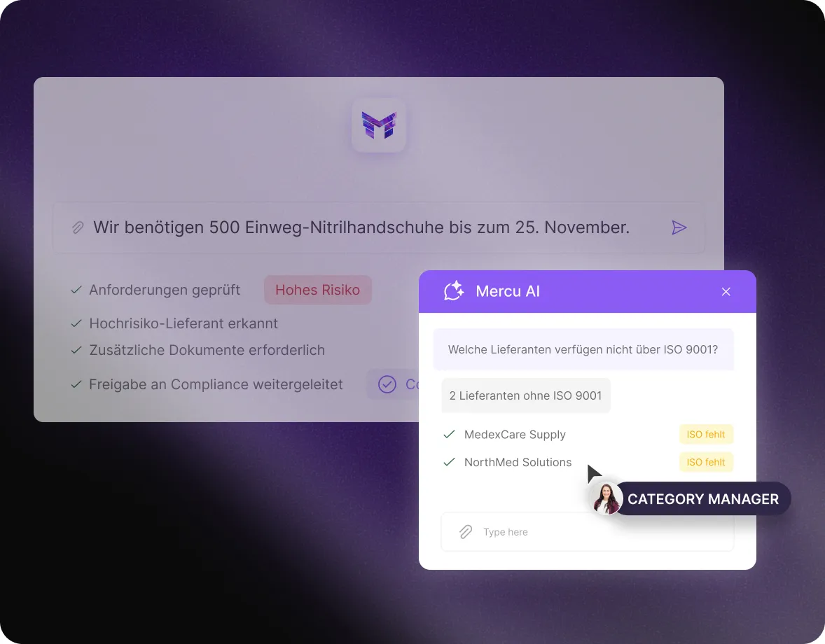Click the ISO fehlt tag for NorthMed Solutions
The height and width of the screenshot is (644, 825).
click(x=705, y=462)
